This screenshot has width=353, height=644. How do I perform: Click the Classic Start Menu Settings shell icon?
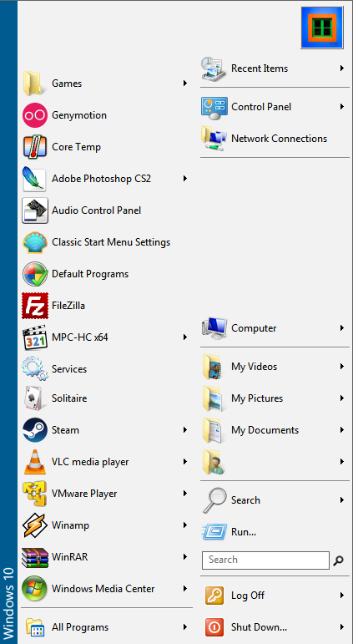pyautogui.click(x=35, y=242)
